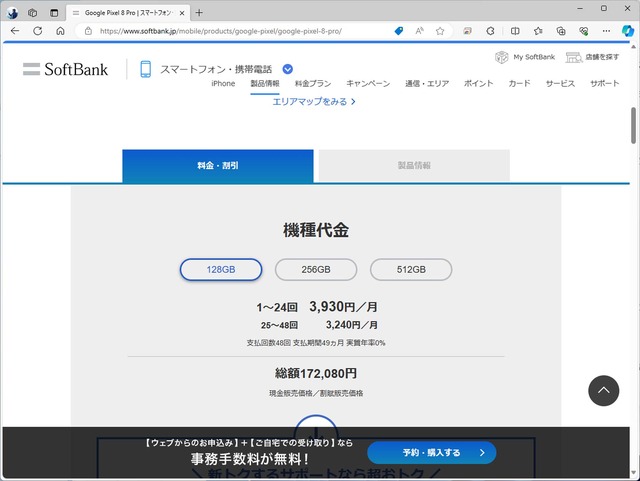Open the read aloud icon
Image resolution: width=640 pixels, height=481 pixels.
pos(420,31)
